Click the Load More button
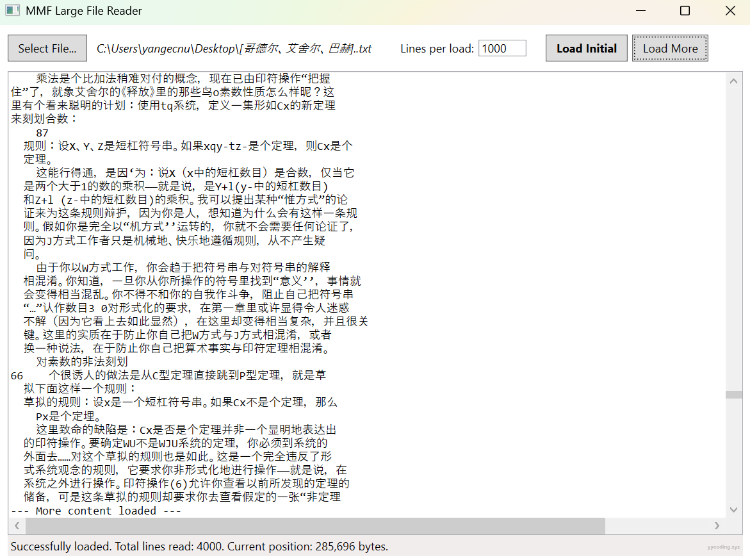The width and height of the screenshot is (750, 560). click(x=670, y=48)
